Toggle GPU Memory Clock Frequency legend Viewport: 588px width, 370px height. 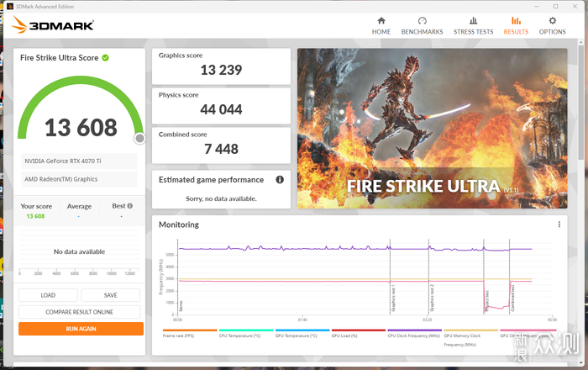[470, 337]
